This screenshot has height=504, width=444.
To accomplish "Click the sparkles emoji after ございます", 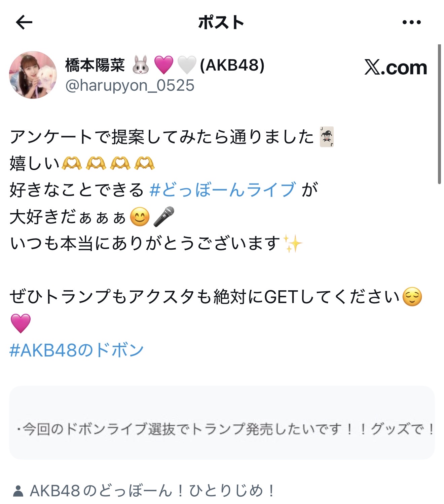I will [x=292, y=243].
